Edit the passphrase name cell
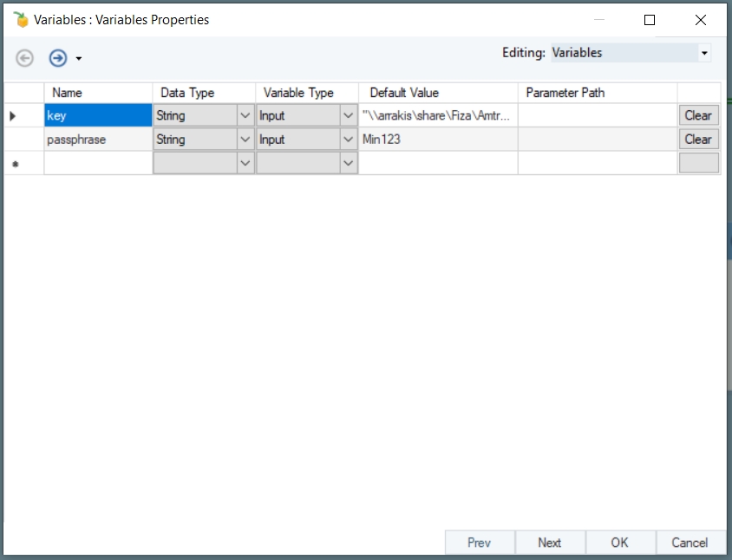The image size is (732, 560). [x=98, y=139]
